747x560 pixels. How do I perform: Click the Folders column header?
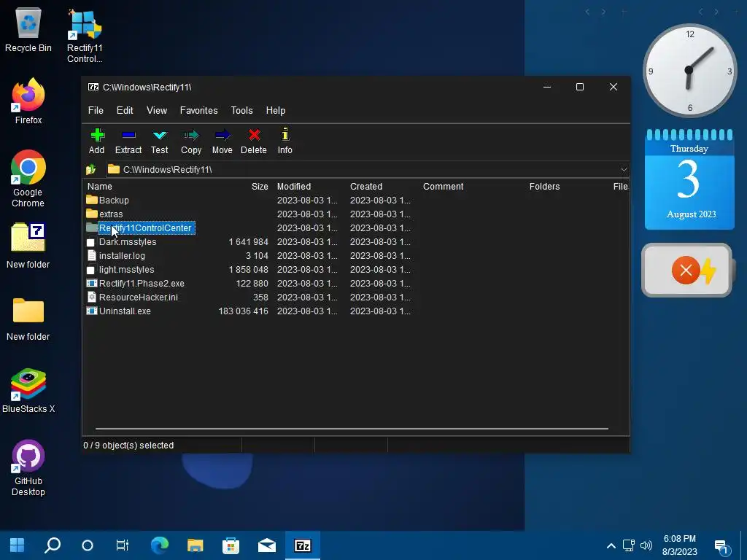(544, 187)
